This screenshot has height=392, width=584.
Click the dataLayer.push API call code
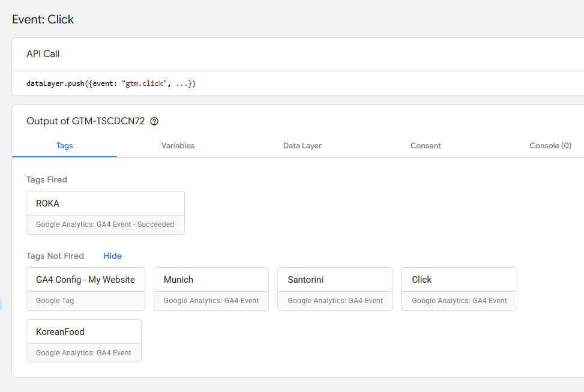click(x=111, y=83)
